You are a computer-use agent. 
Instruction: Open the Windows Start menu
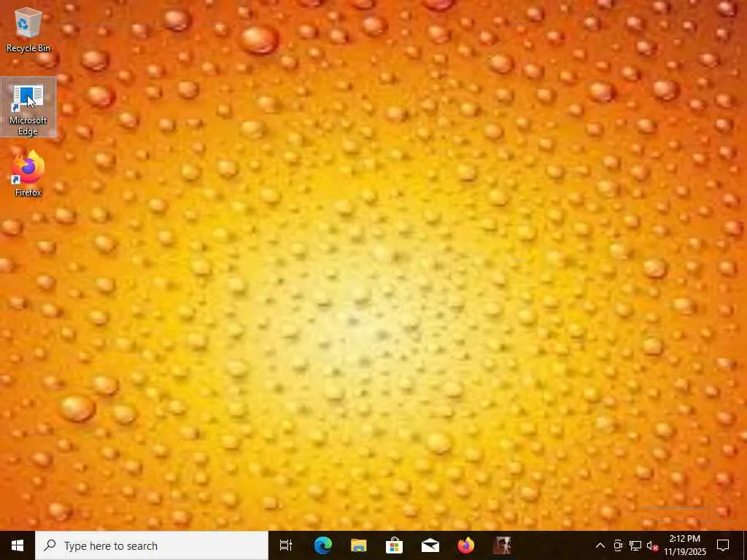(x=18, y=545)
